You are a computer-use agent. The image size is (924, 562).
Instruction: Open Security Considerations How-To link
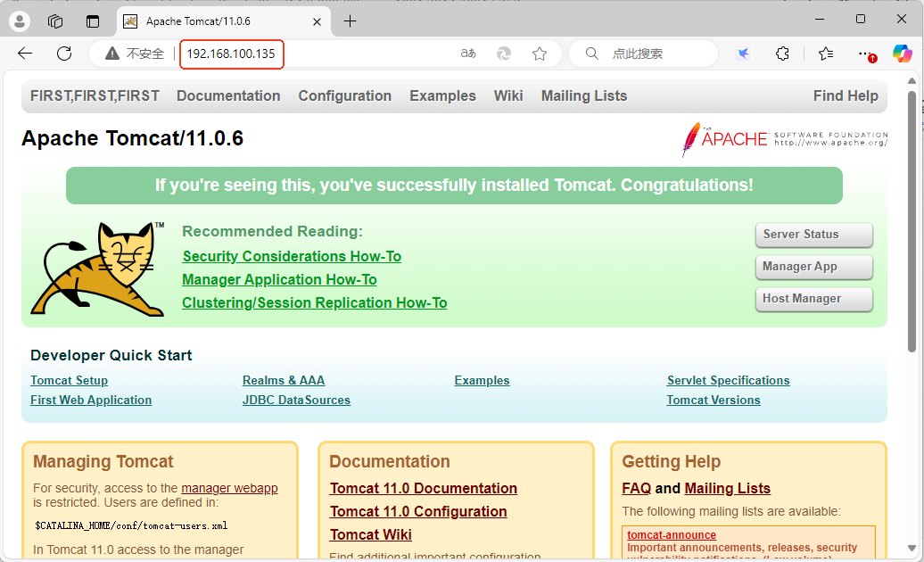(x=292, y=256)
